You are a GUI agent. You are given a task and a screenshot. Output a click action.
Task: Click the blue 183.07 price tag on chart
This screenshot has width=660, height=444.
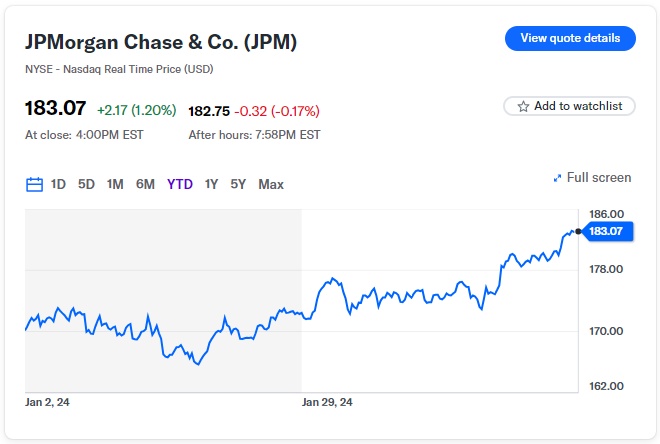(x=606, y=232)
